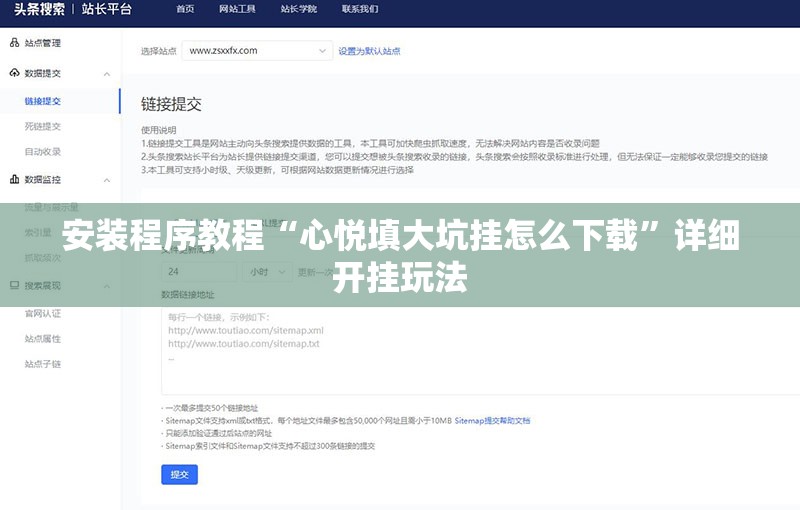Click the 一次最多提交50个链接地址 note

pos(212,408)
